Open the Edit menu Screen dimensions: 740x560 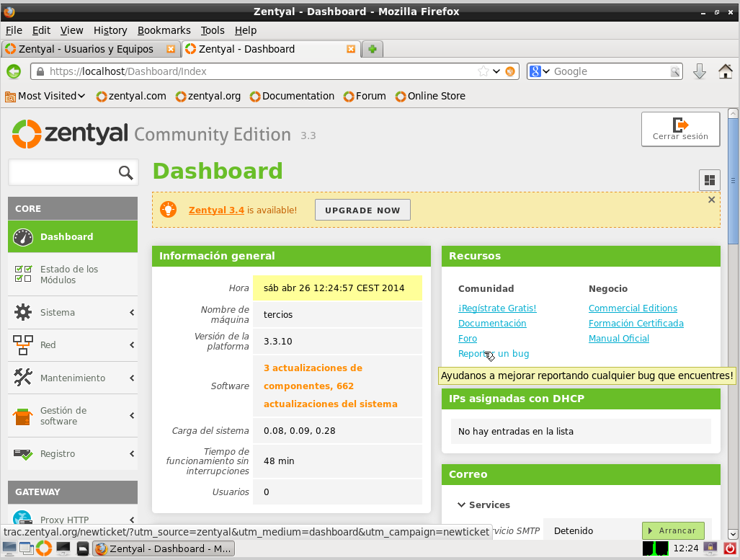coord(41,30)
